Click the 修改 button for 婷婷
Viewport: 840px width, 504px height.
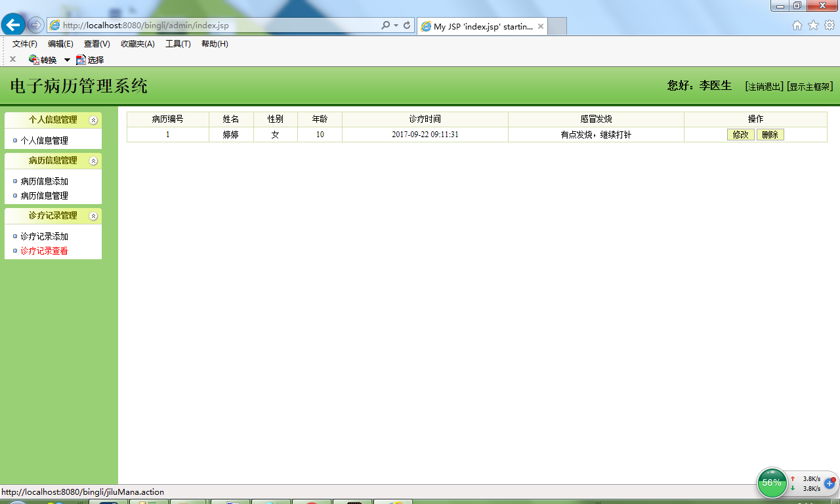(x=741, y=135)
